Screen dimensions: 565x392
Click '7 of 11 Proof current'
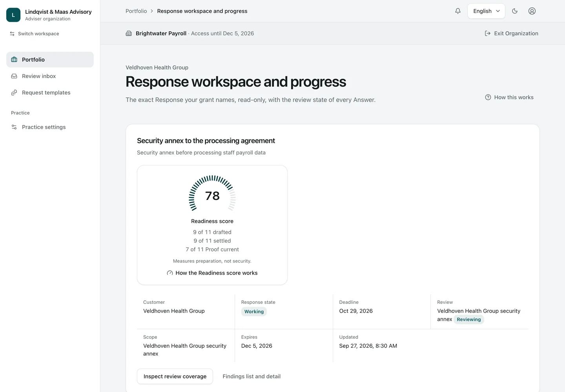pyautogui.click(x=212, y=249)
